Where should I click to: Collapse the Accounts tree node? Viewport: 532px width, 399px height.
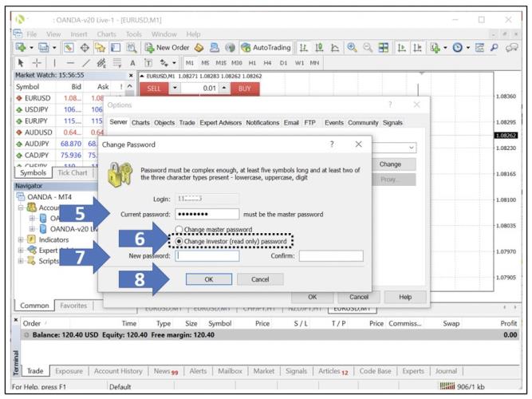(x=21, y=207)
